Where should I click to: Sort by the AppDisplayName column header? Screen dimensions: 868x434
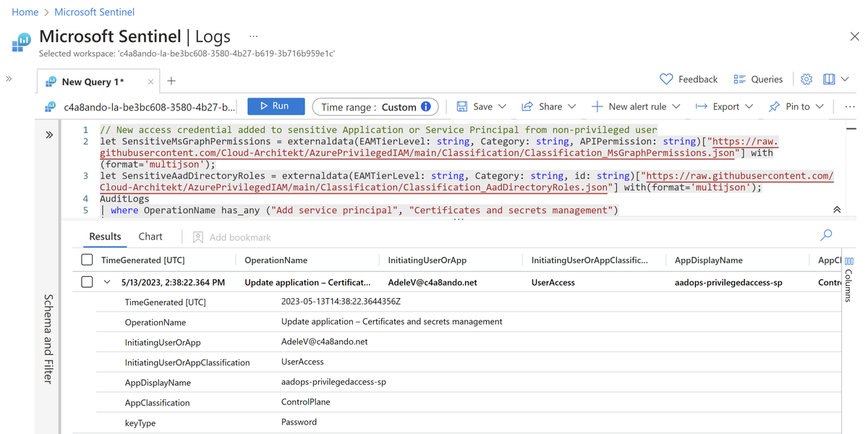click(708, 260)
